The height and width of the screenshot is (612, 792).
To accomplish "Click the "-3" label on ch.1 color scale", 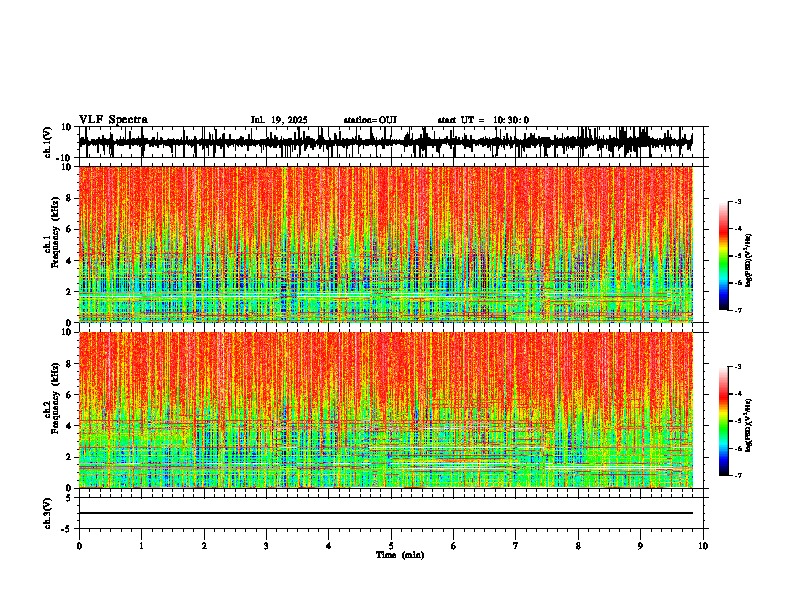I will point(737,201).
